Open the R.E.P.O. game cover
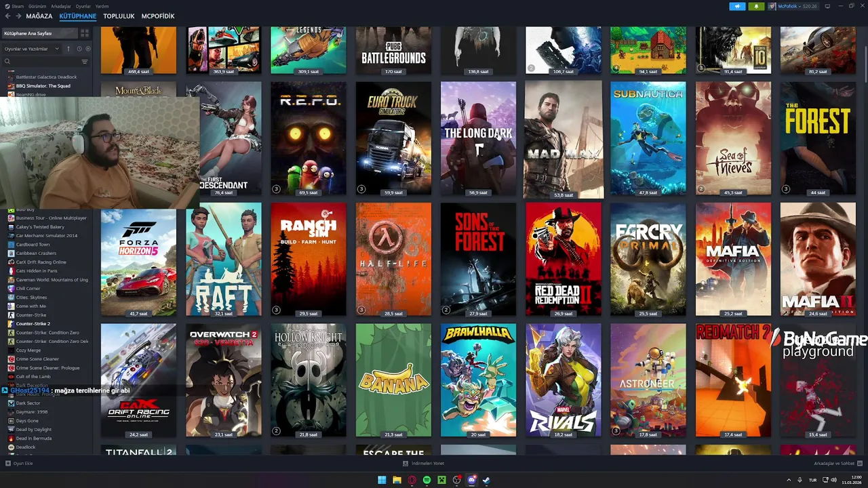This screenshot has height=488, width=868. click(x=309, y=139)
